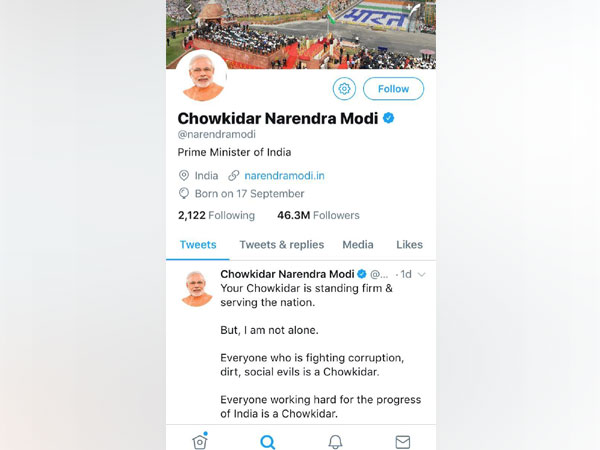Click the India location pin icon
This screenshot has height=450, width=600.
[x=184, y=176]
